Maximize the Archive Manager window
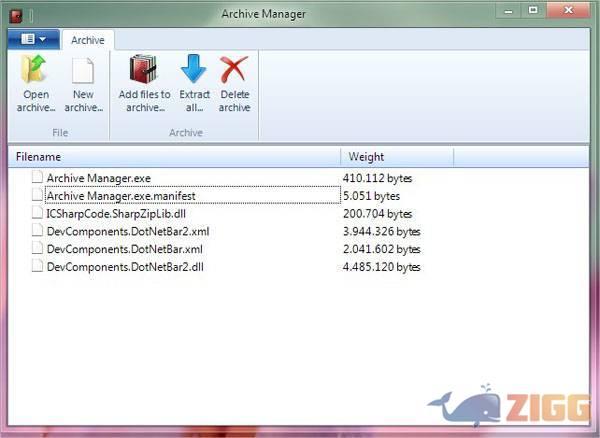This screenshot has height=438, width=600. point(533,11)
